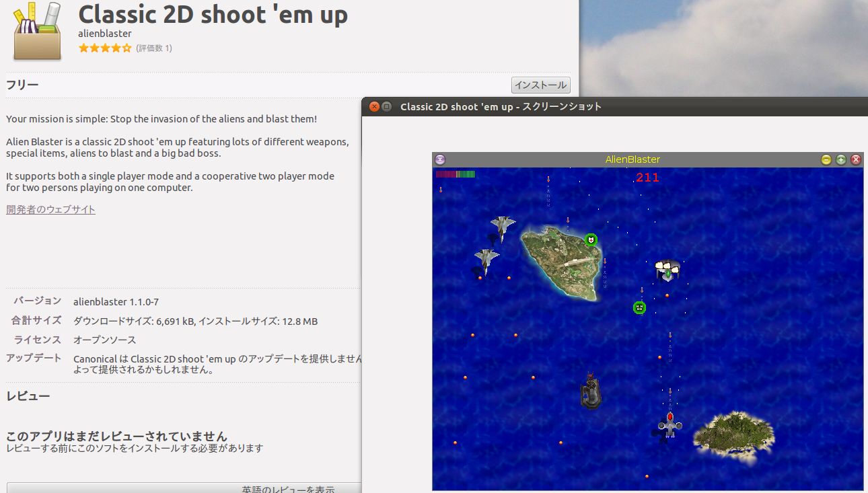Open the 開発者のウェブサイト link
The image size is (868, 493).
pos(50,210)
